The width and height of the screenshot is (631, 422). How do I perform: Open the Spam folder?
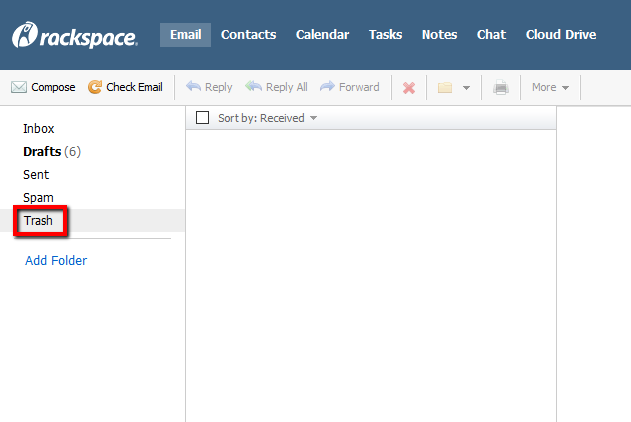[38, 198]
